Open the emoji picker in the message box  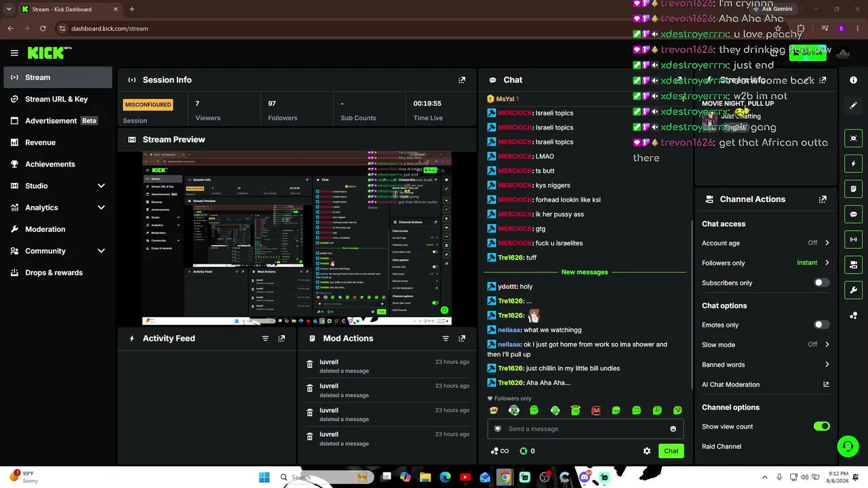click(673, 429)
